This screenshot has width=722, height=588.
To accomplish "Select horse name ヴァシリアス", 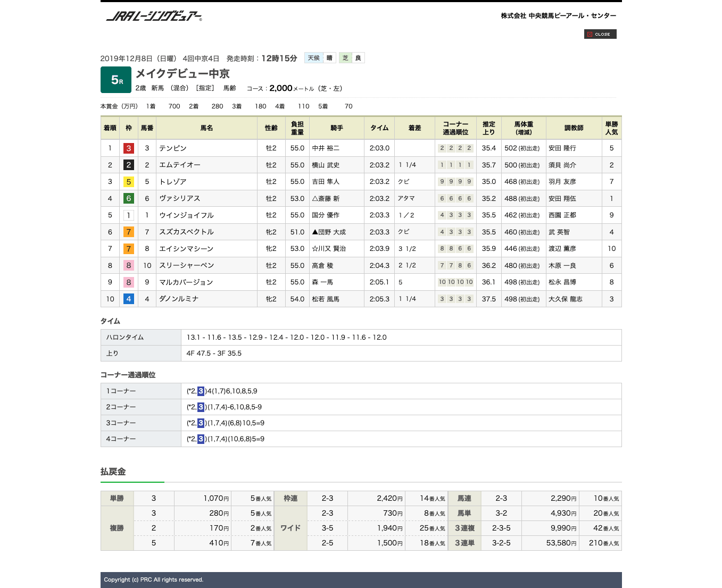I will pos(180,198).
